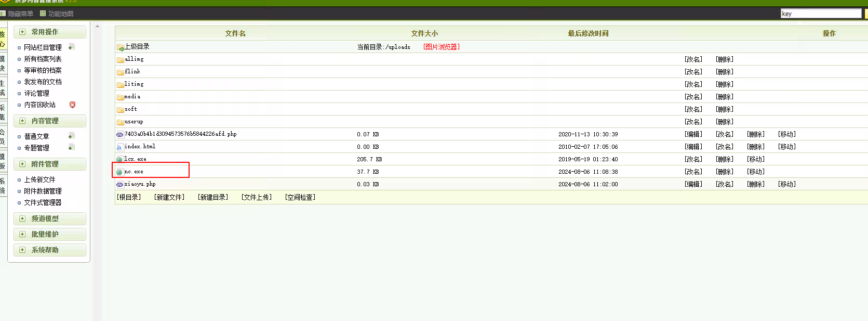Click the 功能地图 grid icon
Screen dimensions: 868x321
coord(43,14)
